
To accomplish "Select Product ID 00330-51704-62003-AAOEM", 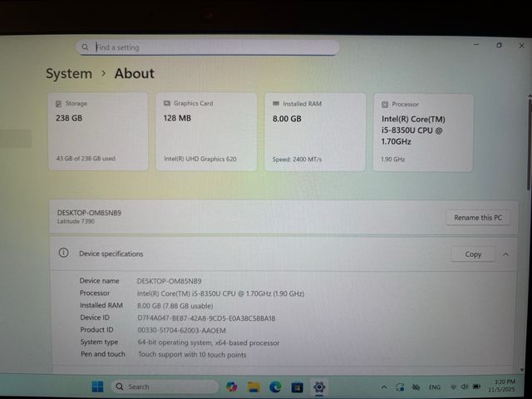I will pos(181,330).
